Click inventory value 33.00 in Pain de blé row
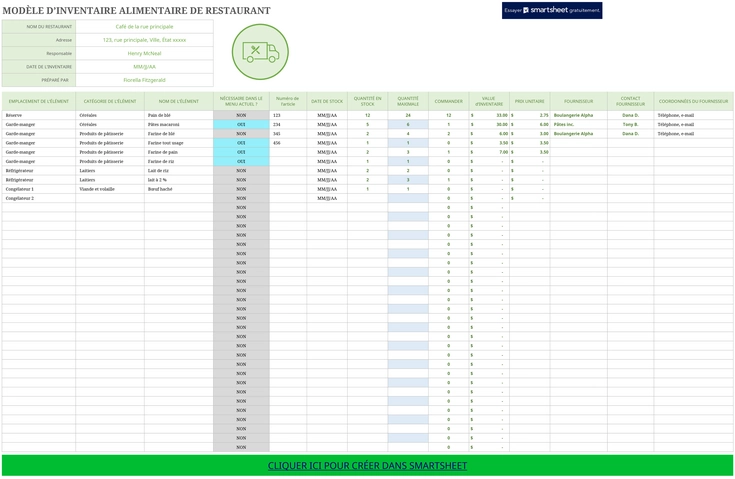The height and width of the screenshot is (479, 735). coord(489,115)
